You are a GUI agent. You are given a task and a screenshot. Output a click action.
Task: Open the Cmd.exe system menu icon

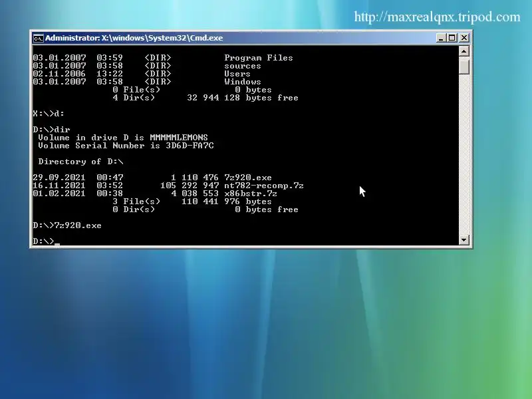(38, 38)
